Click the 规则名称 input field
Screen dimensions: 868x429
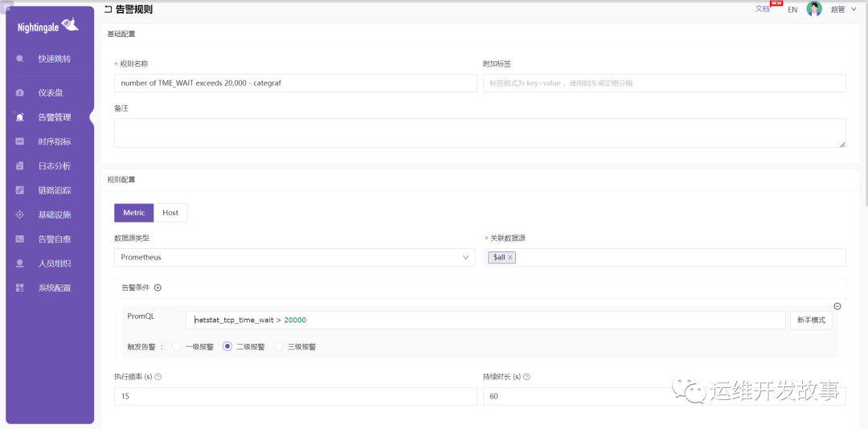294,83
